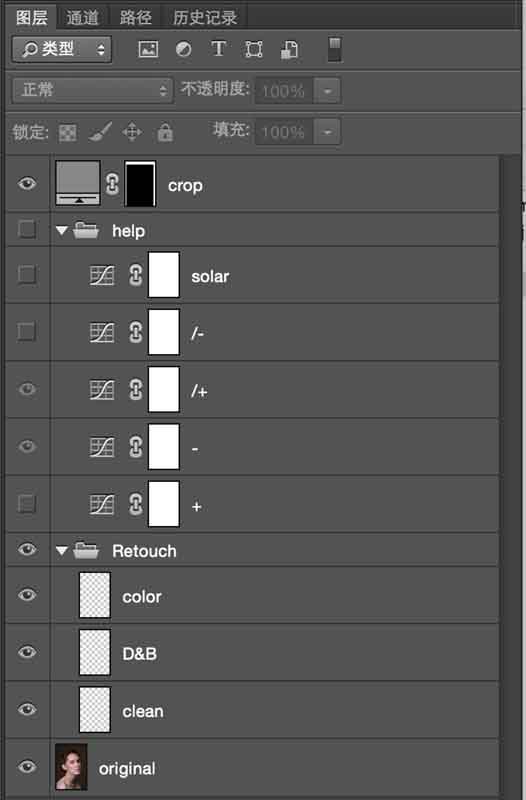This screenshot has height=800, width=526.
Task: Select the crop layer black mask thumbnail
Action: click(140, 184)
